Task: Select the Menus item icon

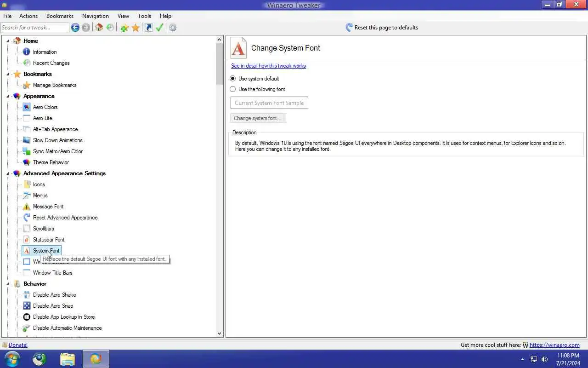Action: coord(27,195)
